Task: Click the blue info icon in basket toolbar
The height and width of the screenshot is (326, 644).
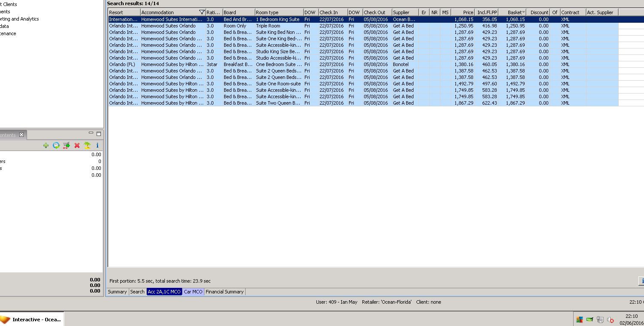Action: (x=97, y=145)
